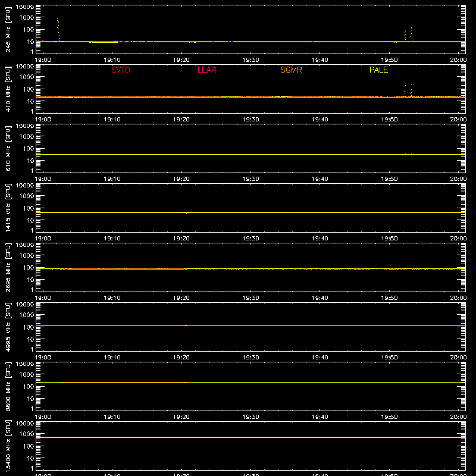The image size is (476, 476).
Task: Click the 100 tick label on 2695 MHz axis
Action: click(x=29, y=267)
